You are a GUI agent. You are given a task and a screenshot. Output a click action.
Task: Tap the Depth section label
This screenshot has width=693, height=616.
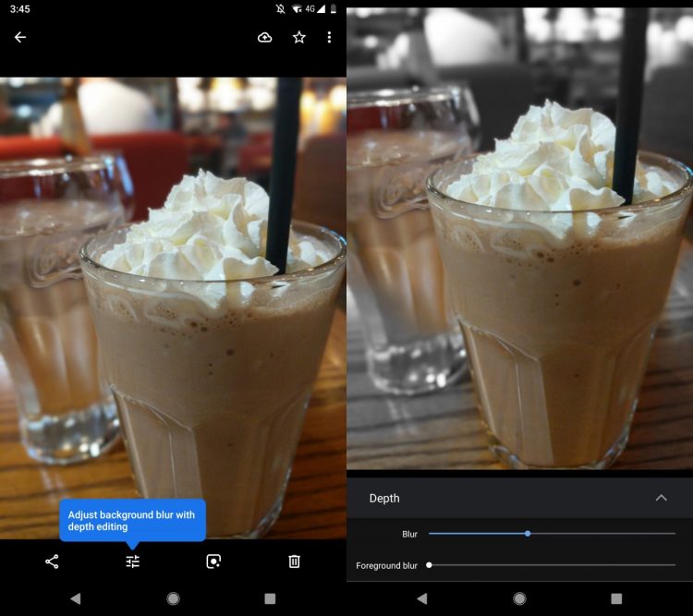pos(384,499)
